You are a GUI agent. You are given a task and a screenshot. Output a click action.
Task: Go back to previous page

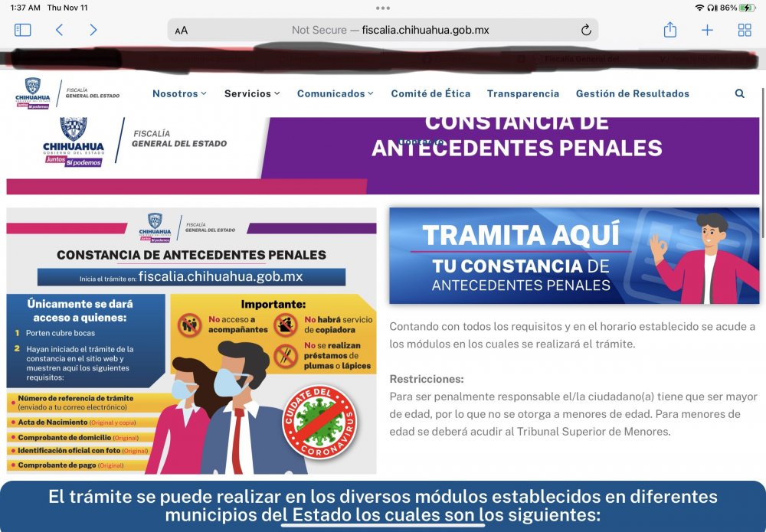click(59, 30)
